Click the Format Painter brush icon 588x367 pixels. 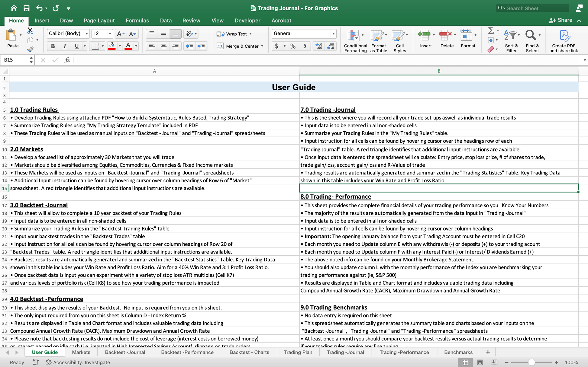[x=30, y=49]
